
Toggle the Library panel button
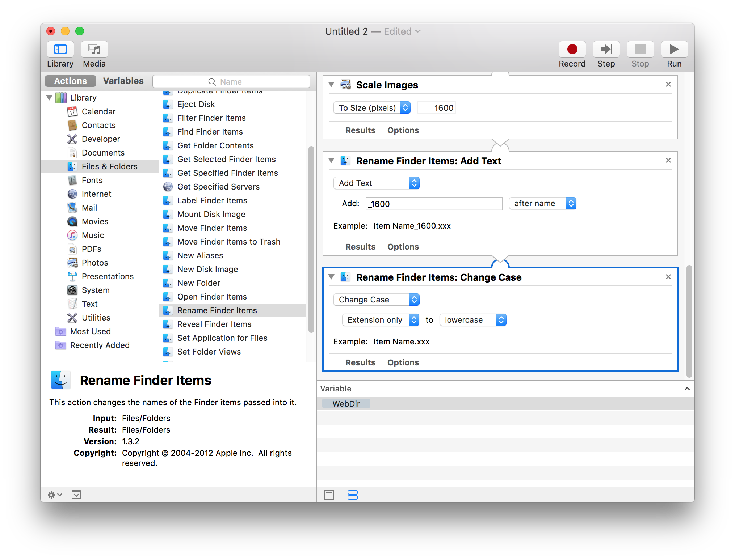tap(60, 49)
